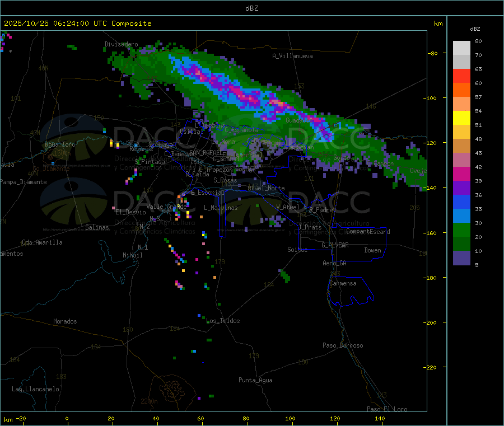Click the CompantEscard map label
The height and width of the screenshot is (426, 504).
click(368, 231)
